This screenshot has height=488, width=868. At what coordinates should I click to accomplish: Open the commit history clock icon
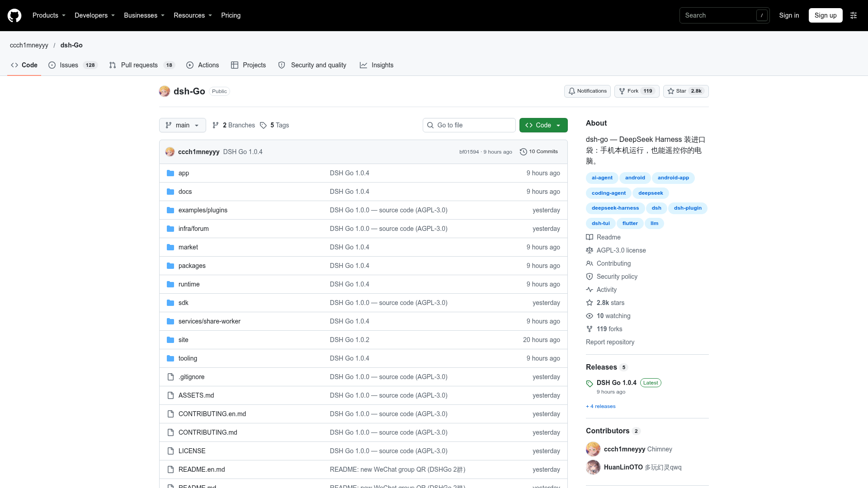coord(524,152)
